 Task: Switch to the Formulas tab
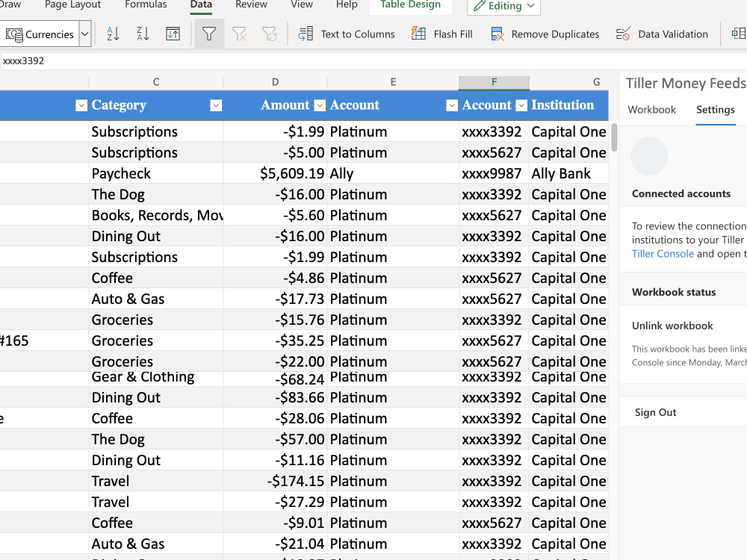click(146, 4)
